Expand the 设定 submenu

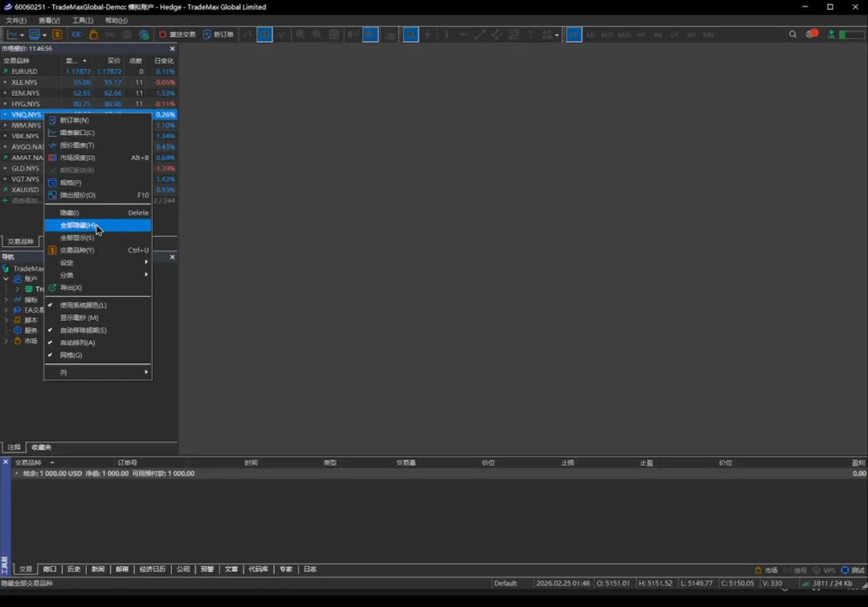tap(96, 263)
